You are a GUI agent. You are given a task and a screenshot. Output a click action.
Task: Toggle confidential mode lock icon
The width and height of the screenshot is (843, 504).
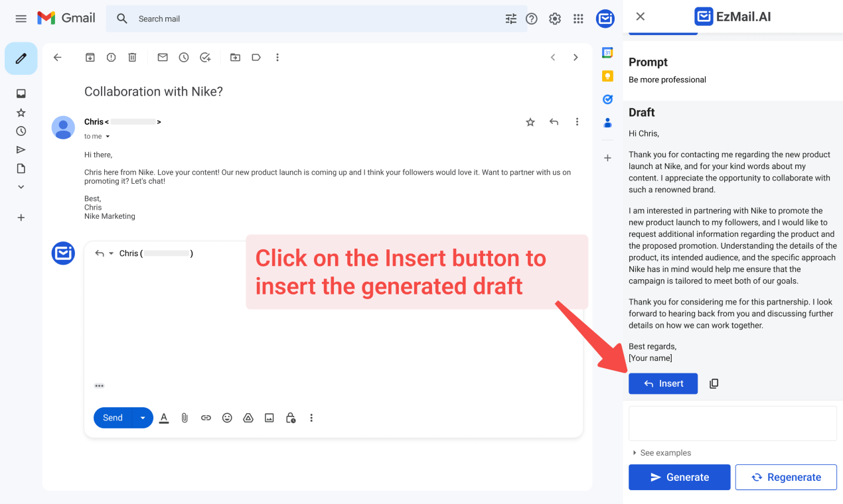(291, 418)
